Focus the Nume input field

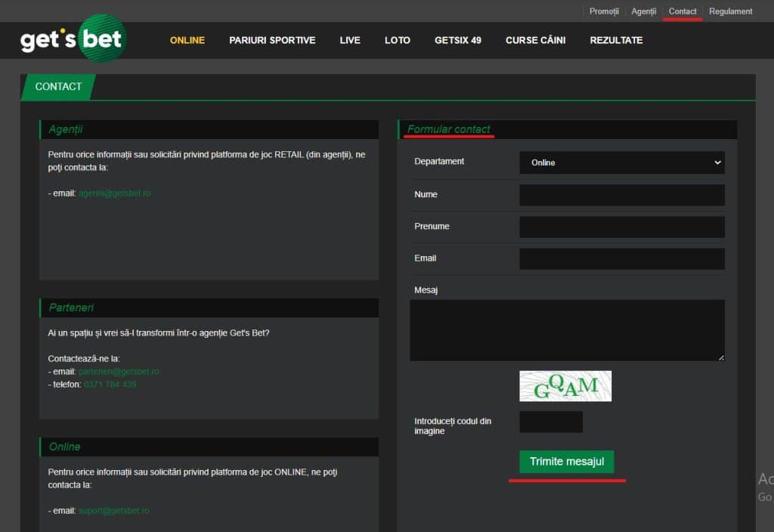[x=622, y=195]
